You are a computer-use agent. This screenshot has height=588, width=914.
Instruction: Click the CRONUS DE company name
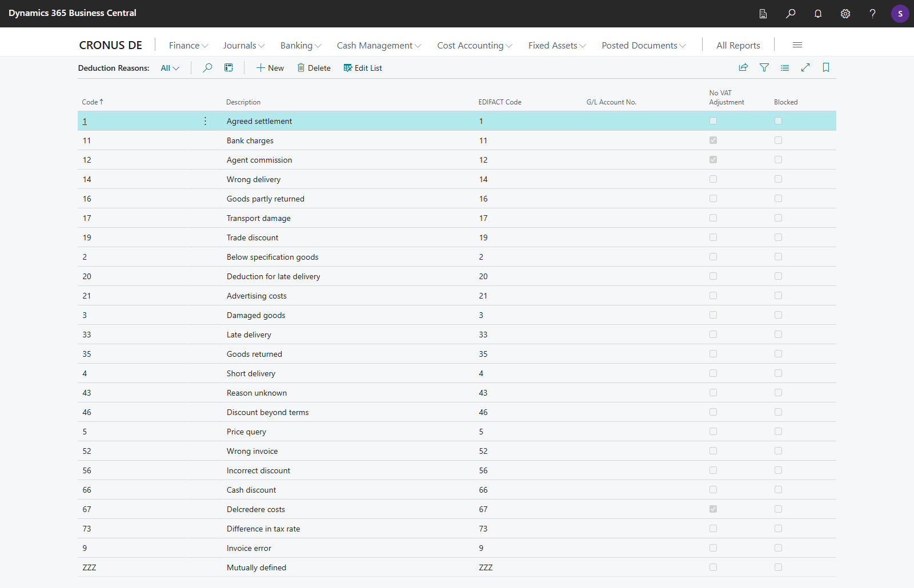tap(111, 45)
